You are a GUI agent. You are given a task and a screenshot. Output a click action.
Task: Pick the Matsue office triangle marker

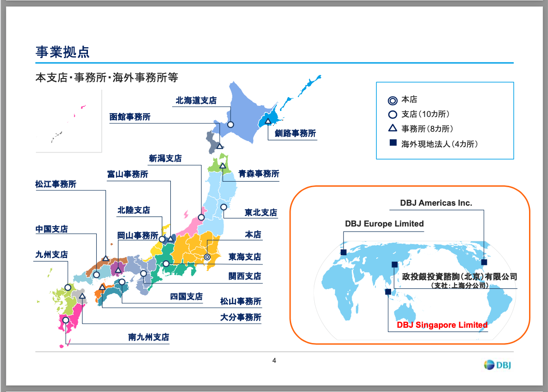106,258
